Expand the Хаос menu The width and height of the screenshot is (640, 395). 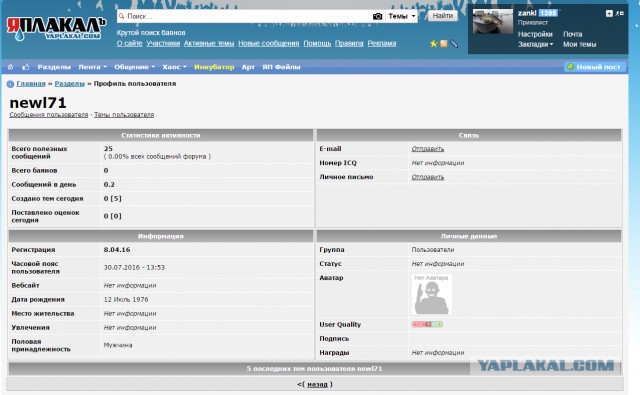[x=174, y=67]
